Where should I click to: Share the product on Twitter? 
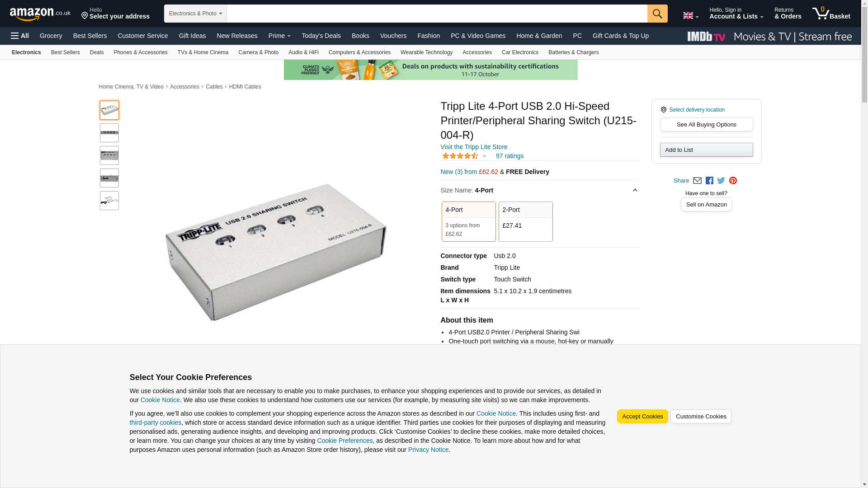[721, 181]
